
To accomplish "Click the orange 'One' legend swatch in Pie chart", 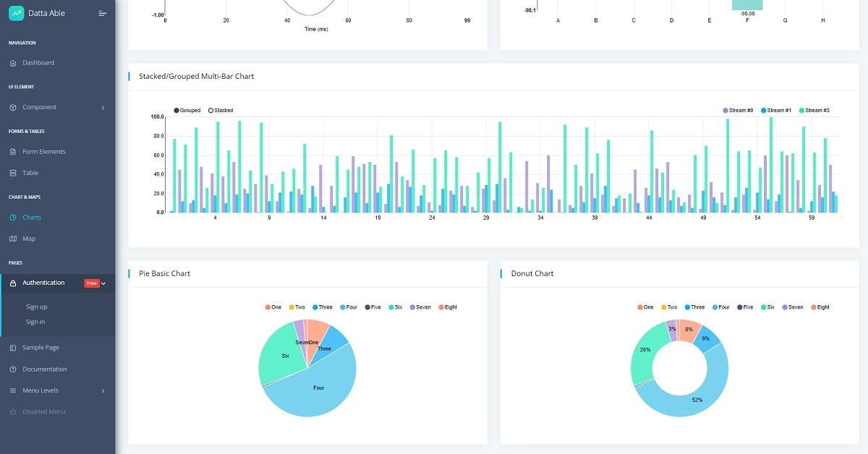I will tap(268, 307).
